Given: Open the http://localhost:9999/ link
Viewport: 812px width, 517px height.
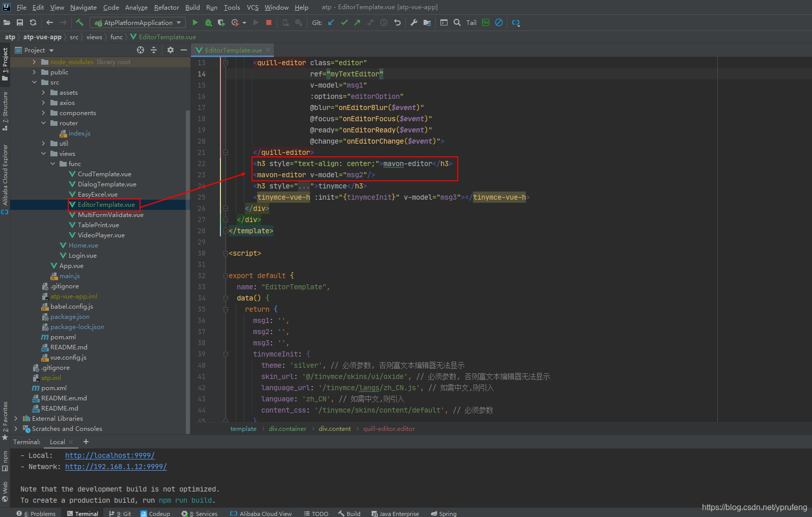Looking at the screenshot, I should (109, 455).
